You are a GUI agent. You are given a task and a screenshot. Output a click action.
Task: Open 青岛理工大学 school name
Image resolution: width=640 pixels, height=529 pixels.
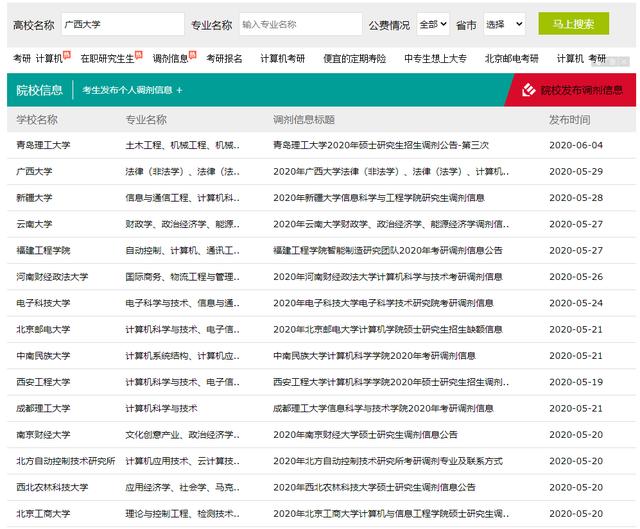coord(43,145)
